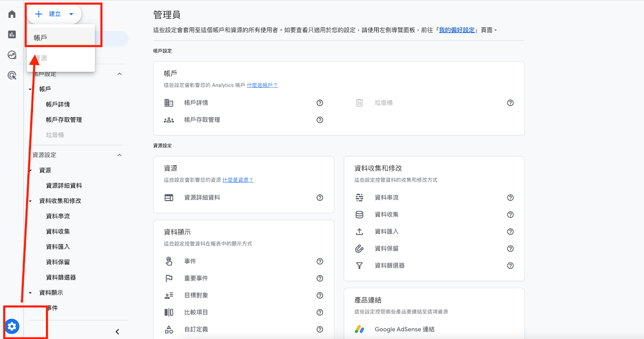Click the 建立 create button

tap(54, 14)
